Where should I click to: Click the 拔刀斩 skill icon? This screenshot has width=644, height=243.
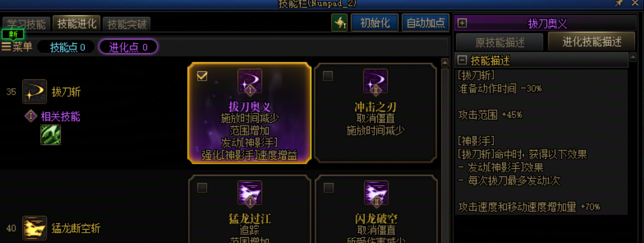coord(35,92)
